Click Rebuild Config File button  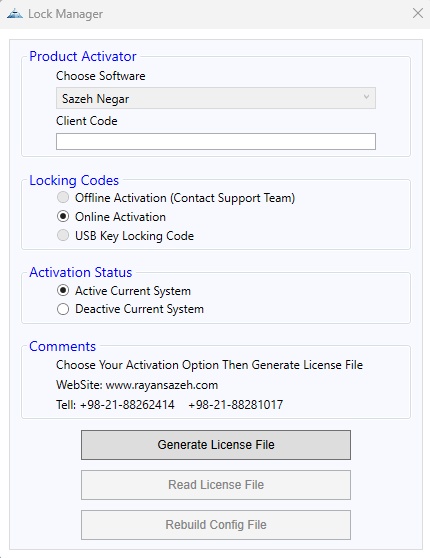click(x=216, y=525)
